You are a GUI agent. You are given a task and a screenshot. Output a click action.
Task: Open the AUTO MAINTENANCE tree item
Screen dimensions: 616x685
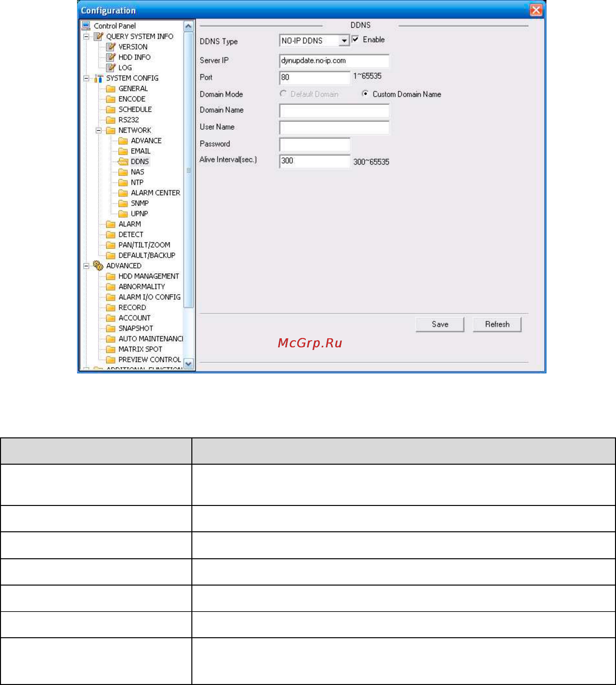pos(150,339)
